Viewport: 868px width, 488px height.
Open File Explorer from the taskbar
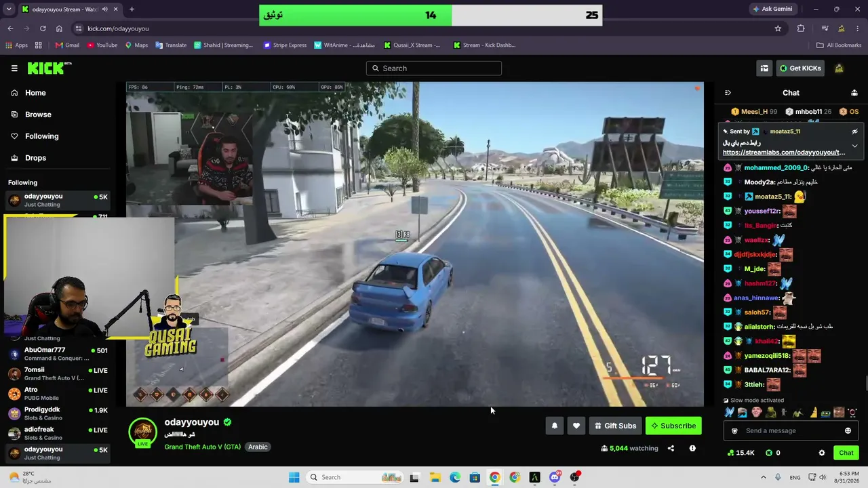pyautogui.click(x=435, y=477)
